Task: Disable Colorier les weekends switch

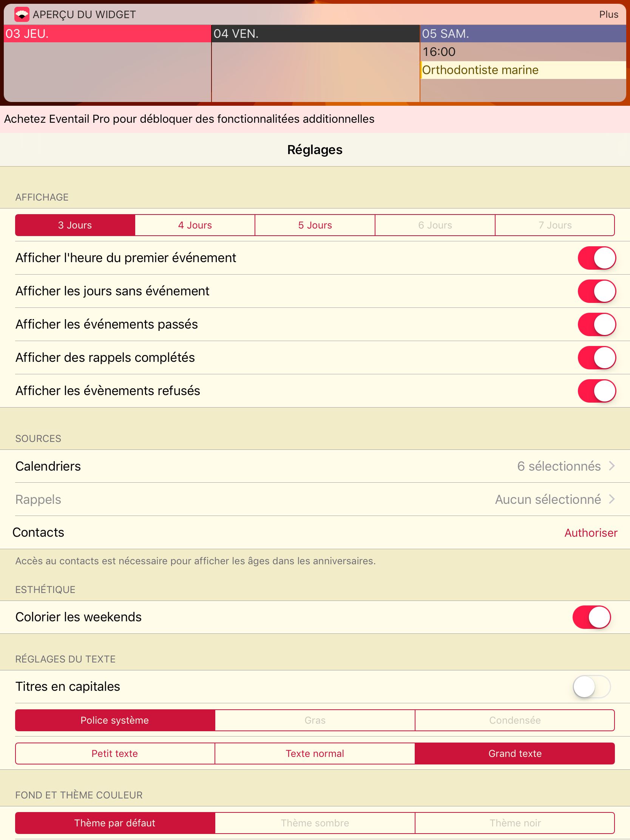Action: (591, 617)
